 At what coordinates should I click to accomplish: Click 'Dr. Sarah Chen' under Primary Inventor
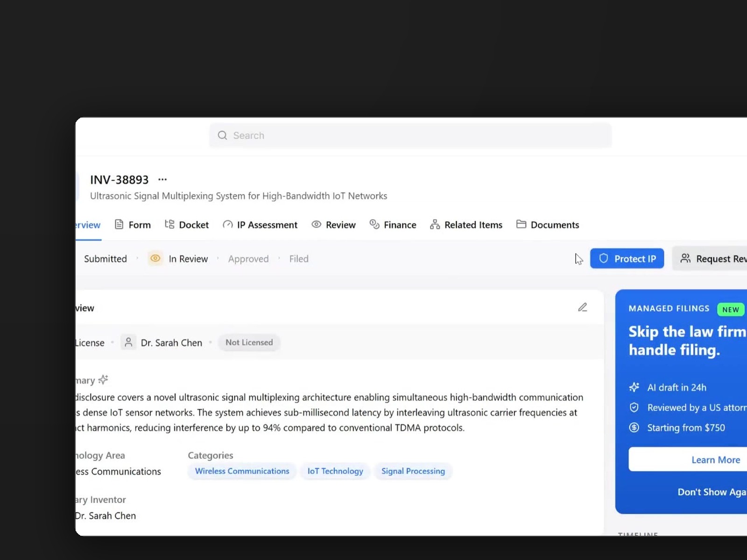106,516
